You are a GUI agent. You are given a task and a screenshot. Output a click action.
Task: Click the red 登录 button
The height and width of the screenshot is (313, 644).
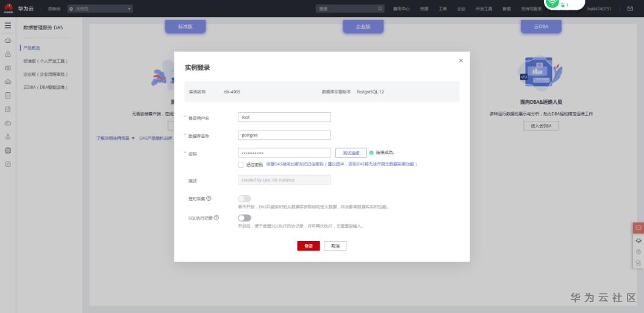[x=309, y=246]
